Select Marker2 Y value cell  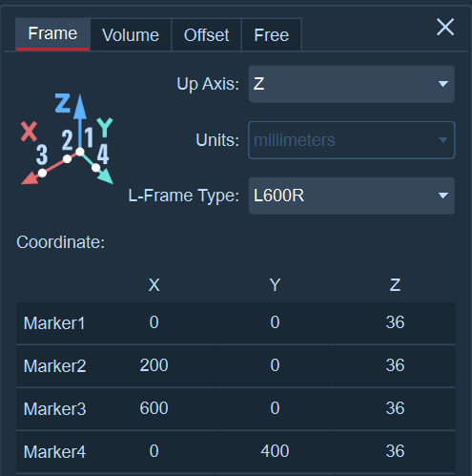[275, 365]
